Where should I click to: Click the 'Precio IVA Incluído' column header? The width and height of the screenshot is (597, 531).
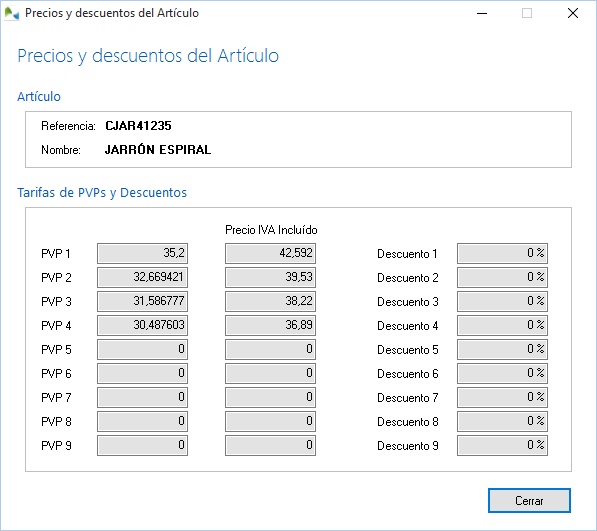point(271,230)
